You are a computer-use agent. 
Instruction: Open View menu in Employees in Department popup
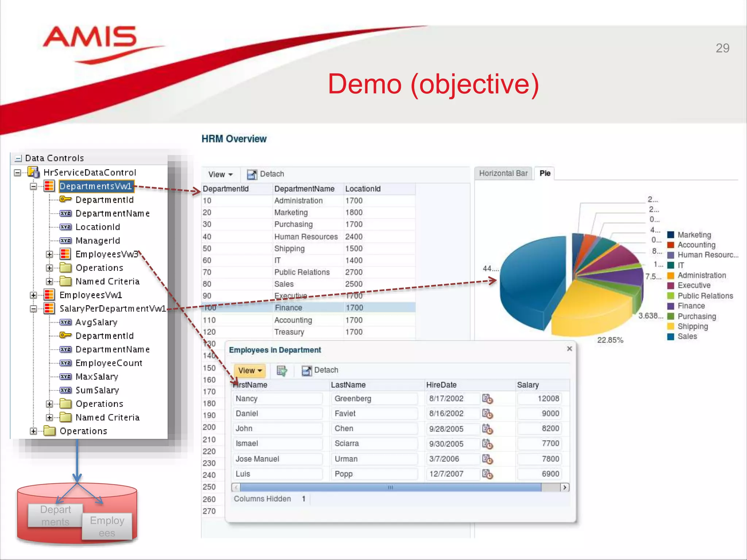coord(250,370)
